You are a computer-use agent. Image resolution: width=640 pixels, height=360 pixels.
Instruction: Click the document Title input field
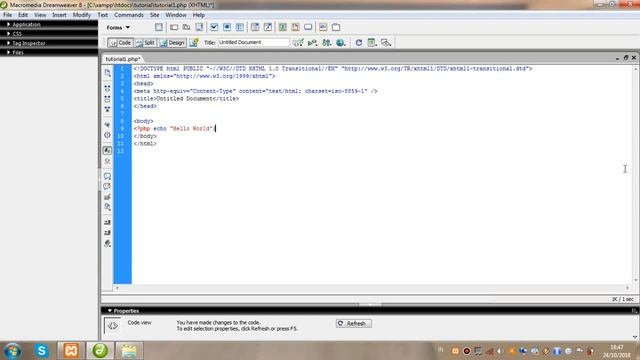(253, 42)
